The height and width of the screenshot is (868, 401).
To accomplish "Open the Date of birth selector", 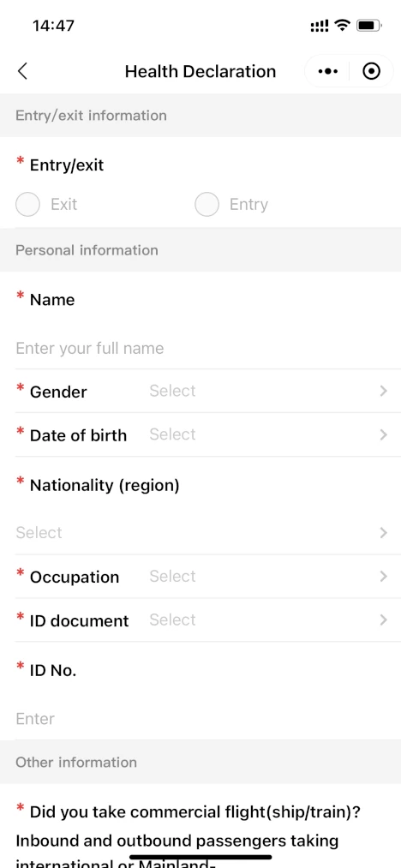I will click(208, 434).
